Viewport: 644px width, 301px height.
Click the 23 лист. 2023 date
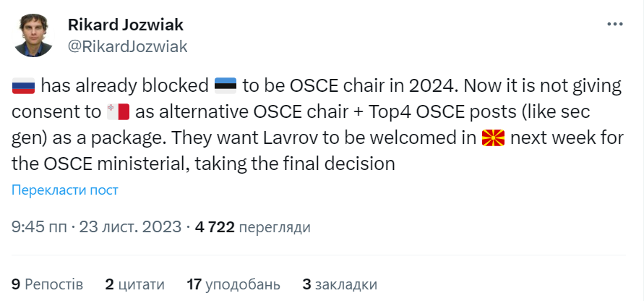click(129, 227)
